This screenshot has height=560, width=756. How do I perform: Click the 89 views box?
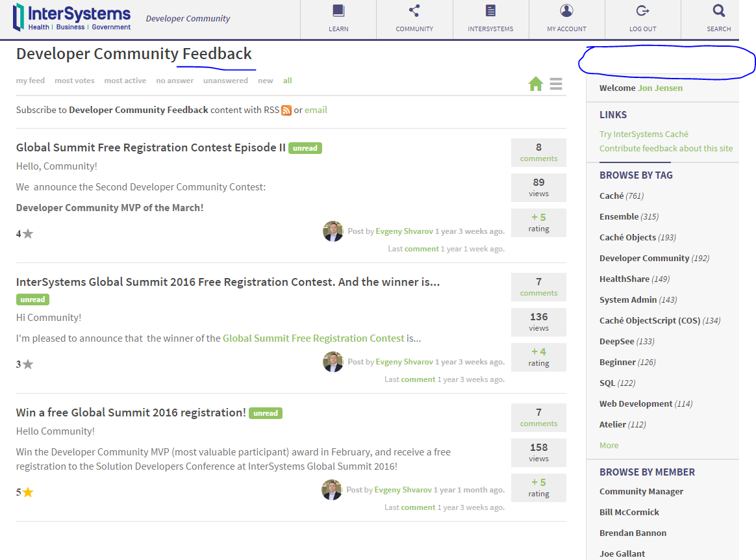[x=538, y=188]
